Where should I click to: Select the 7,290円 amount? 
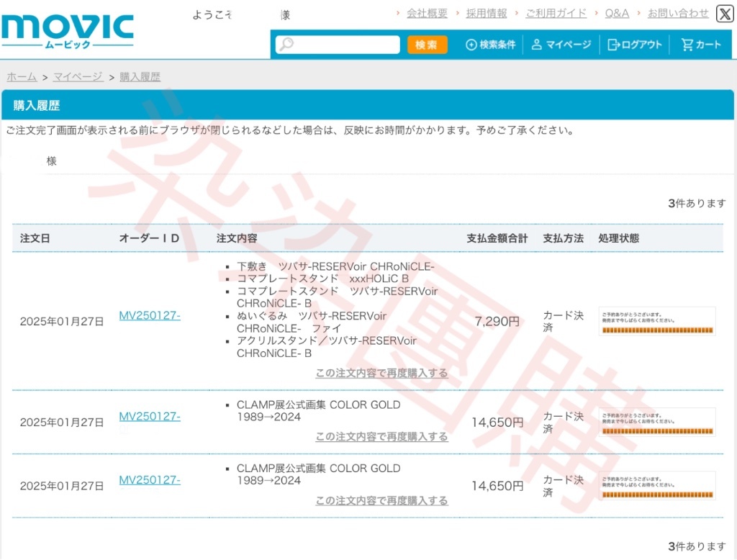pyautogui.click(x=497, y=322)
